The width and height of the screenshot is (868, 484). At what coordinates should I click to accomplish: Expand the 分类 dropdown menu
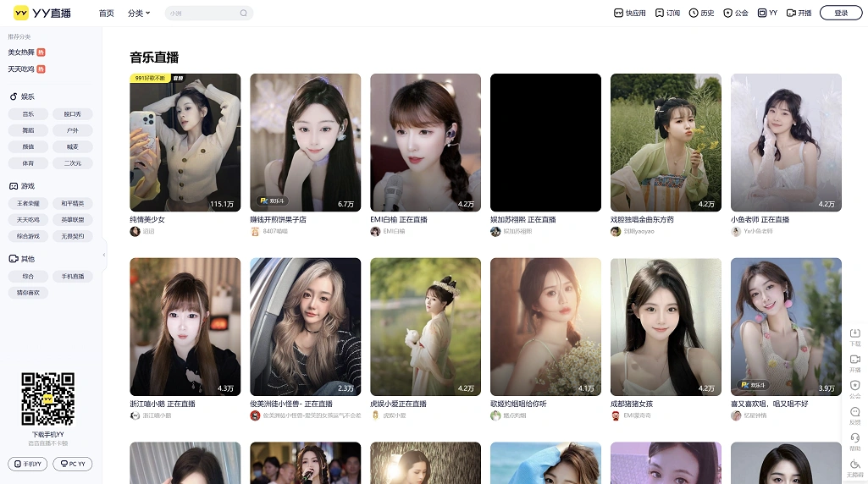point(138,13)
